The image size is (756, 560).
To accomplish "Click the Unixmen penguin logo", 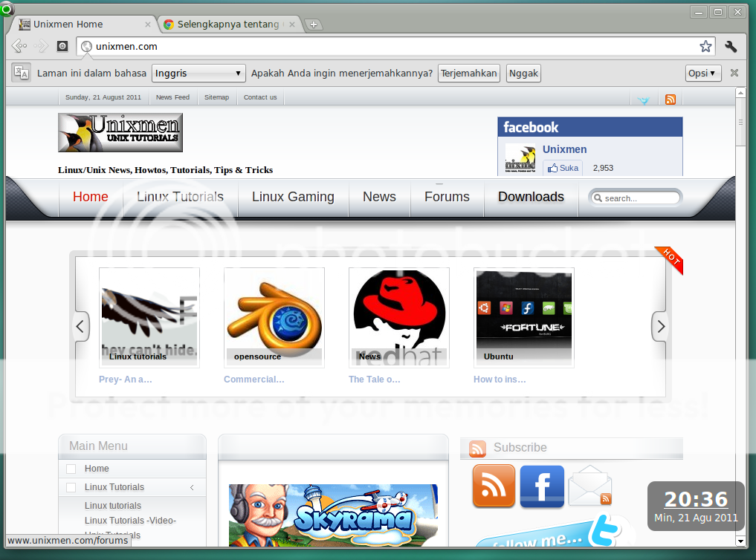I will point(120,132).
